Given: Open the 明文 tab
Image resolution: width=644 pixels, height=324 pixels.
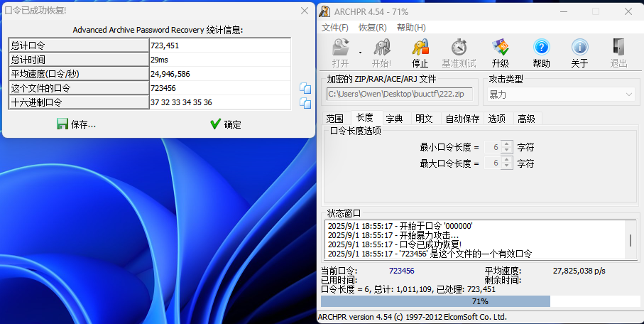Looking at the screenshot, I should [425, 119].
